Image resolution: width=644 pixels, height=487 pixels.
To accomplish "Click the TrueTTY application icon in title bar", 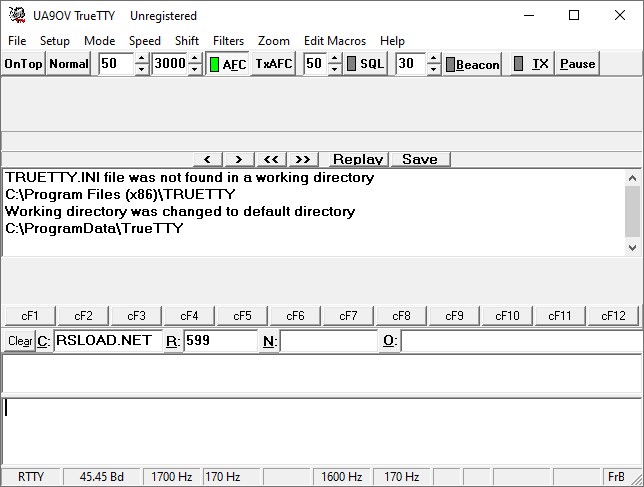I will click(x=17, y=15).
